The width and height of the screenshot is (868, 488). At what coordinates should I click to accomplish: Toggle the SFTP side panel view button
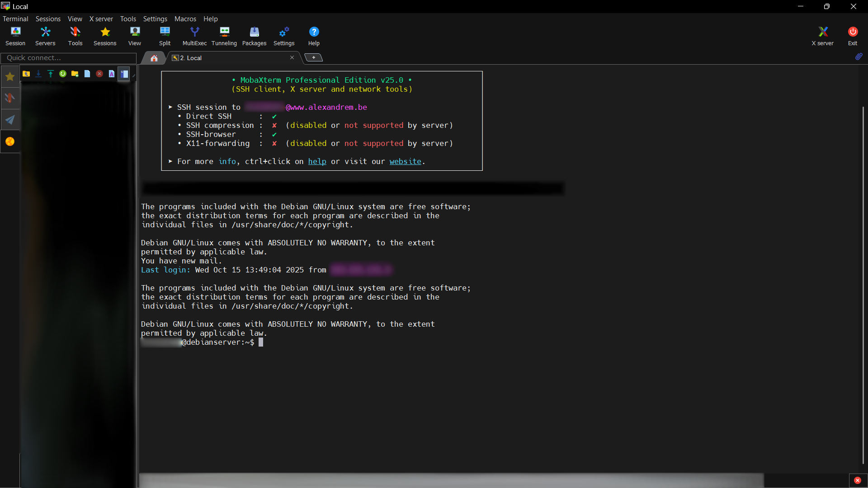coord(124,74)
